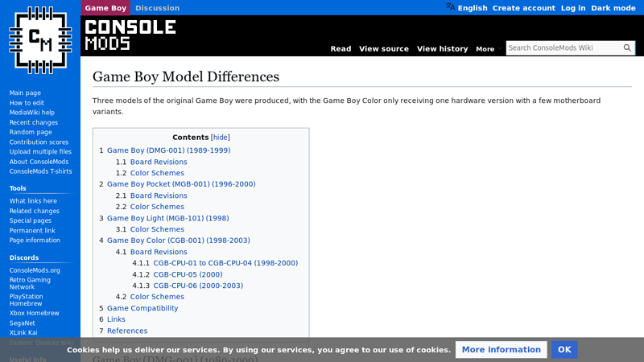Jump to References section
Viewport: 644px width, 362px height.
(x=127, y=331)
